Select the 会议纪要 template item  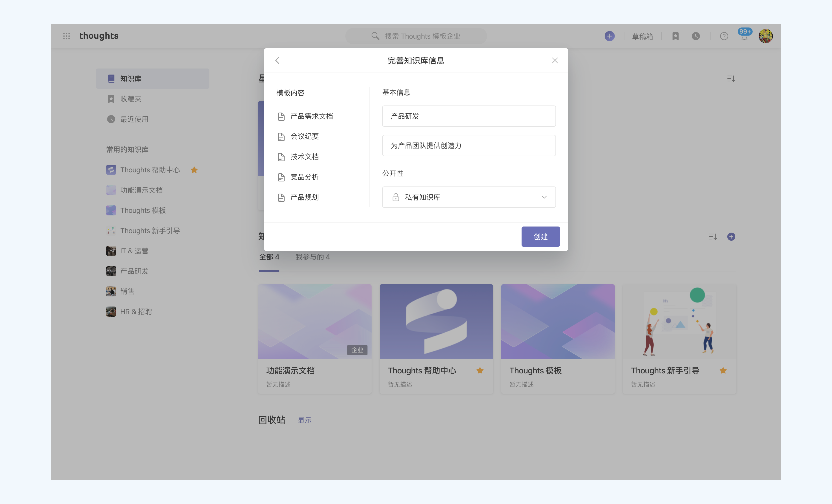(304, 136)
